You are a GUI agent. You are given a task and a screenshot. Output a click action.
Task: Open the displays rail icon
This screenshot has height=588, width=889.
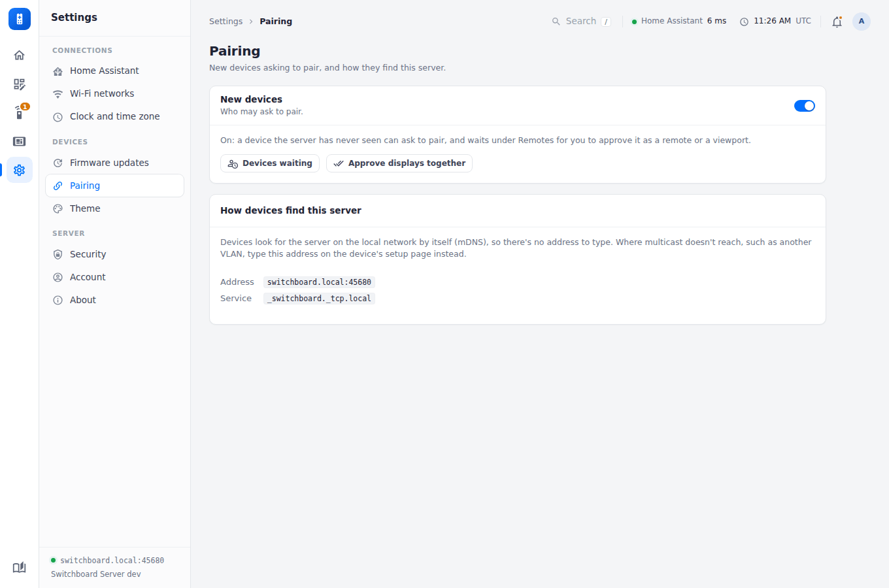point(20,141)
